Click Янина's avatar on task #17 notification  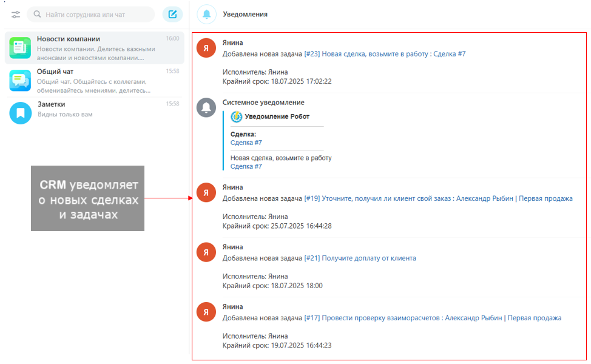tap(207, 312)
